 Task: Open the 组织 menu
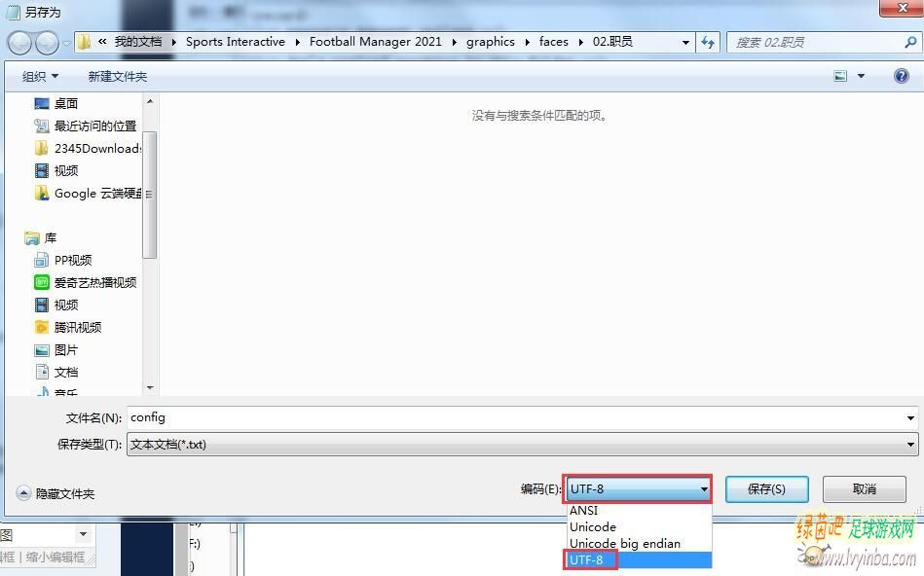pos(40,76)
